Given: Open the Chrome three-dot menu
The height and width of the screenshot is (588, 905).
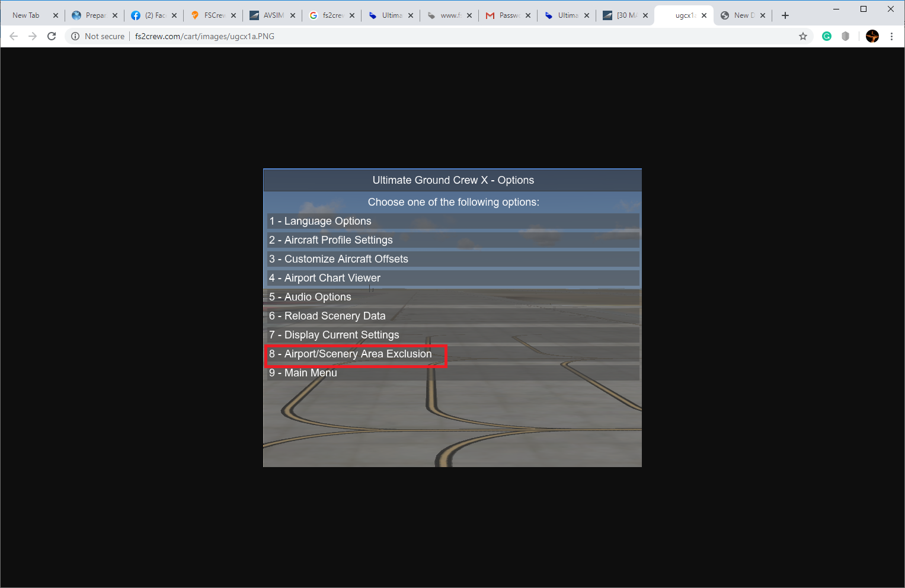Looking at the screenshot, I should click(891, 36).
